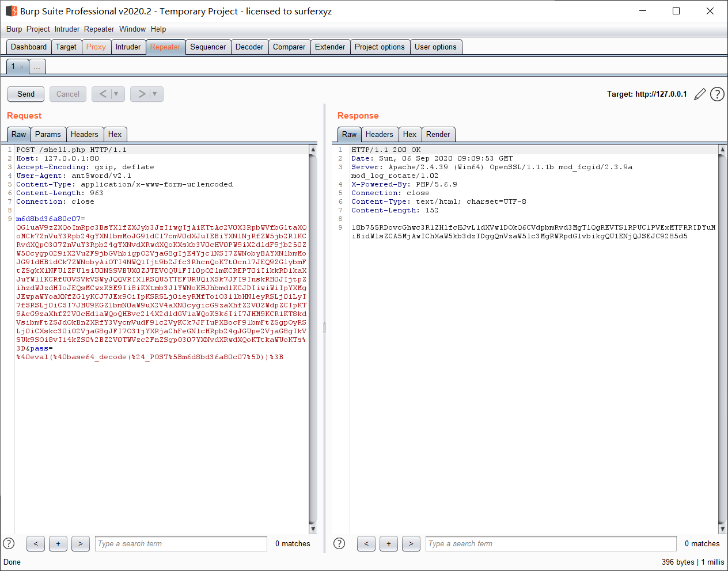Select the response Raw tab
This screenshot has width=728, height=571.
350,135
